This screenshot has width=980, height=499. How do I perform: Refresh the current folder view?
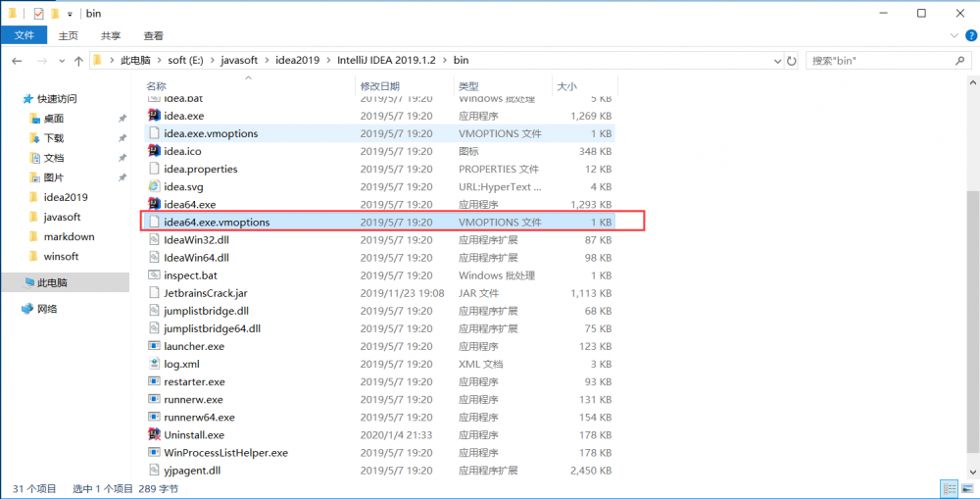click(791, 61)
